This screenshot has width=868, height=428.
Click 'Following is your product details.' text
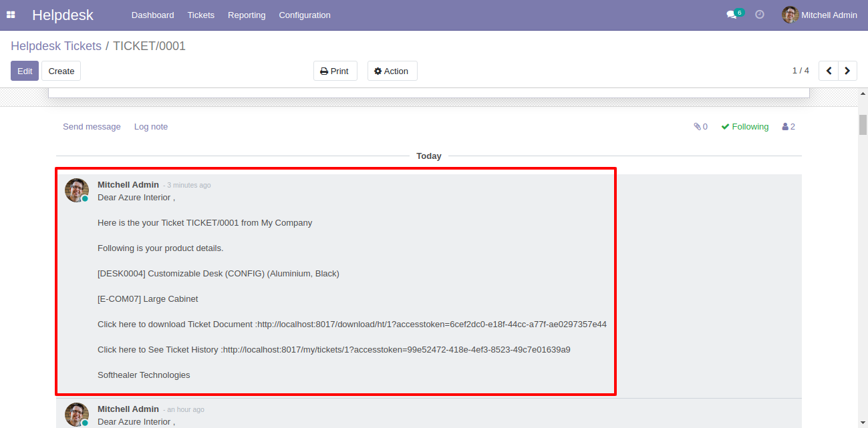pos(160,248)
